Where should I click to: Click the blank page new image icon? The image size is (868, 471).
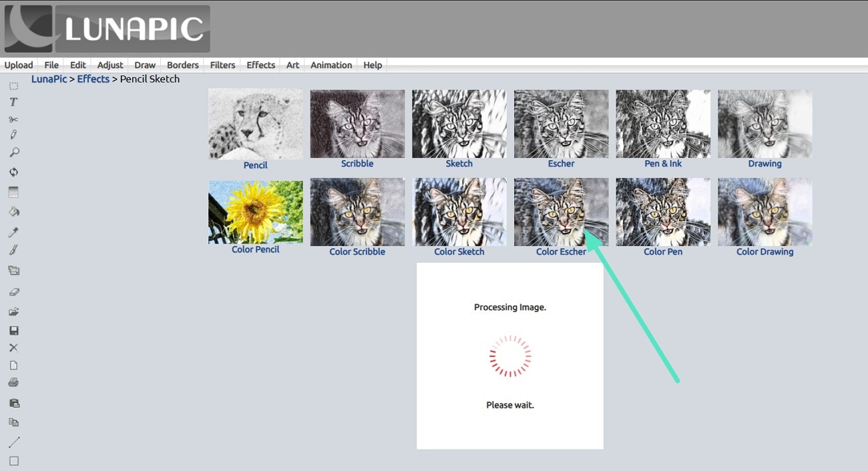click(x=13, y=366)
